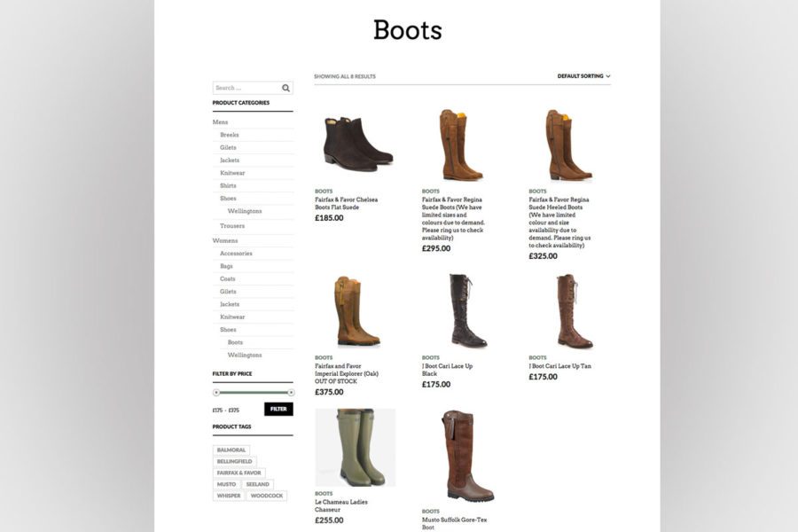Open Imperial Explorer Oak boot image
798x532 pixels.
pyautogui.click(x=356, y=311)
